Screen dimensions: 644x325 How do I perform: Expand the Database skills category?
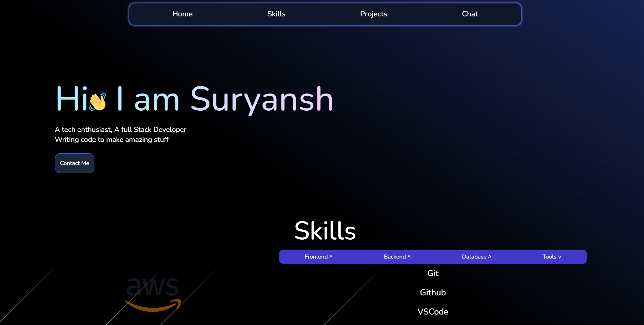tap(476, 257)
